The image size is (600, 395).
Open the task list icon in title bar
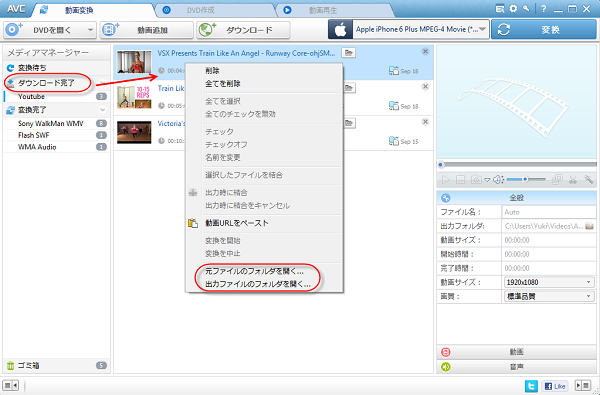coord(500,8)
